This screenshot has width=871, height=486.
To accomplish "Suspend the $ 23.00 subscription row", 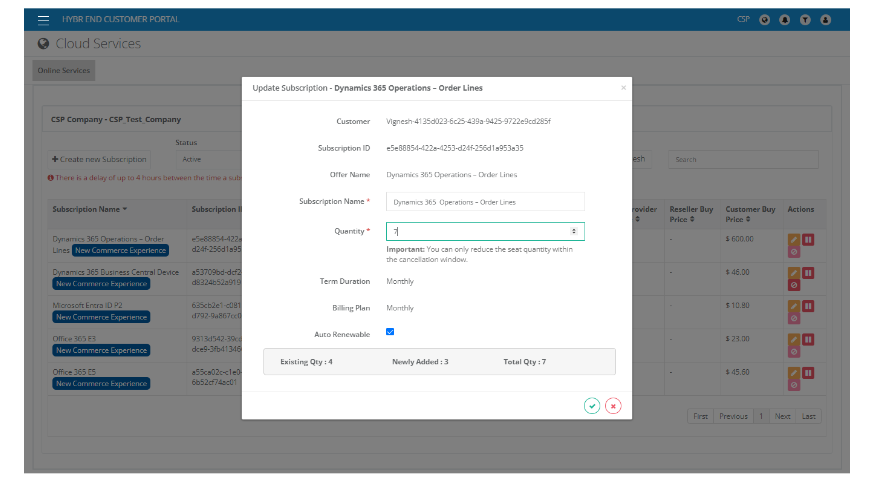I will [x=808, y=339].
